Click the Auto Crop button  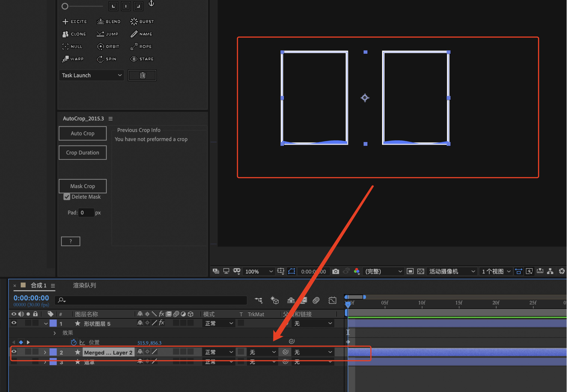coord(82,133)
